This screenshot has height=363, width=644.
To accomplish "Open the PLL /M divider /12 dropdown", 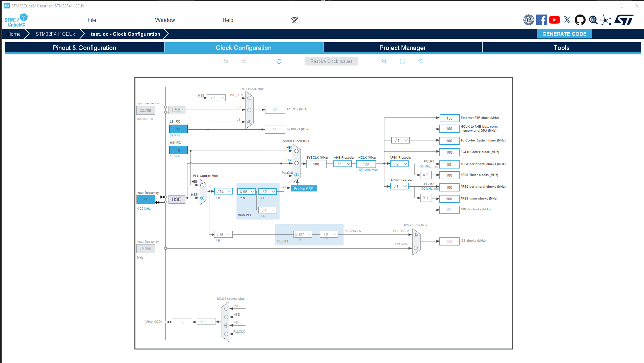I will [223, 191].
